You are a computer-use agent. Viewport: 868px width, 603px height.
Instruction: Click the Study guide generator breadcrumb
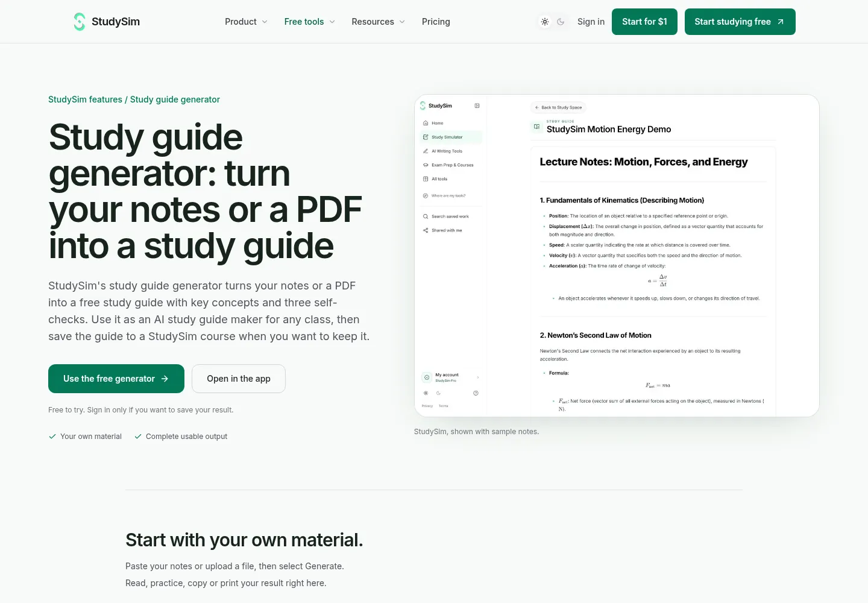point(175,99)
